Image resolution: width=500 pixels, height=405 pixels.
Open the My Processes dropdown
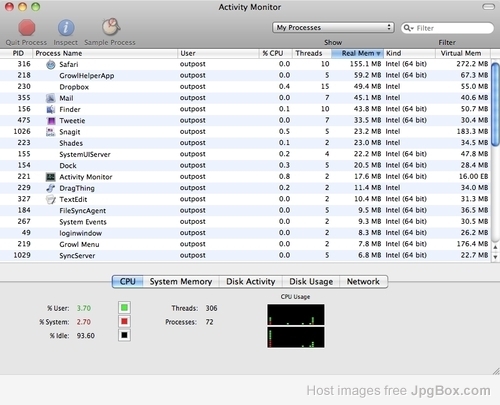click(x=333, y=28)
